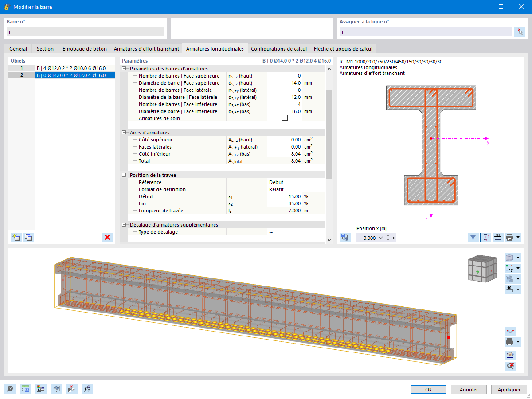Click the wireframe display mode icon
The height and width of the screenshot is (399, 532).
point(509,258)
